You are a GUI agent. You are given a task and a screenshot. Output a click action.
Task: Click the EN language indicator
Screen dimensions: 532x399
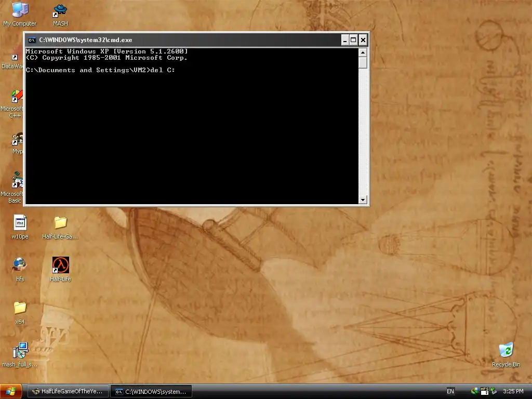click(450, 391)
